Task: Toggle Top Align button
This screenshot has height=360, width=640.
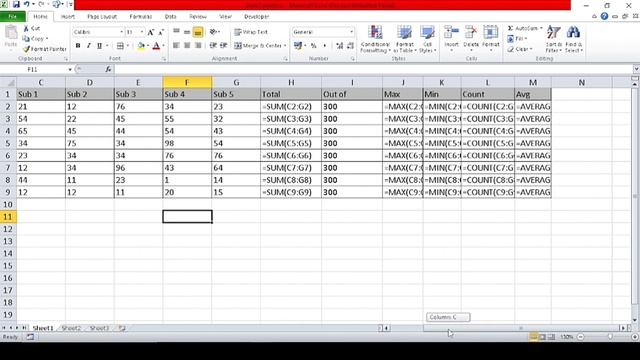Action: point(176,32)
